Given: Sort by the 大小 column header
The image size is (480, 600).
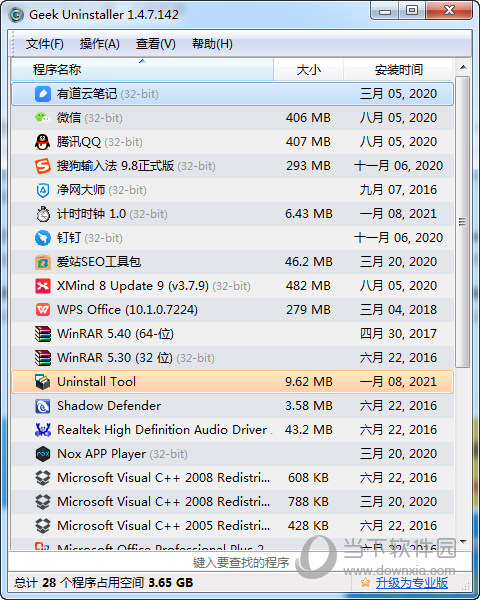Looking at the screenshot, I should 309,70.
